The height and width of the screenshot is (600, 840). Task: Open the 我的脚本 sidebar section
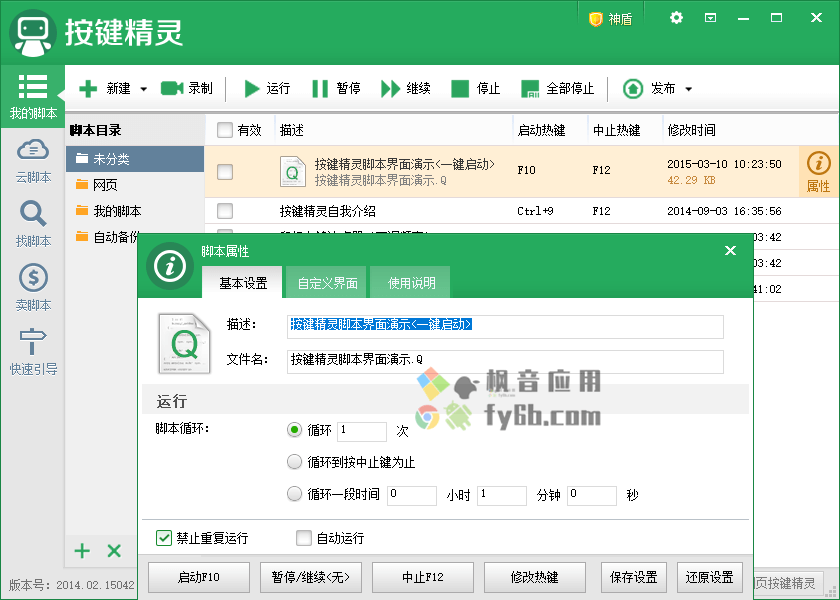point(33,96)
